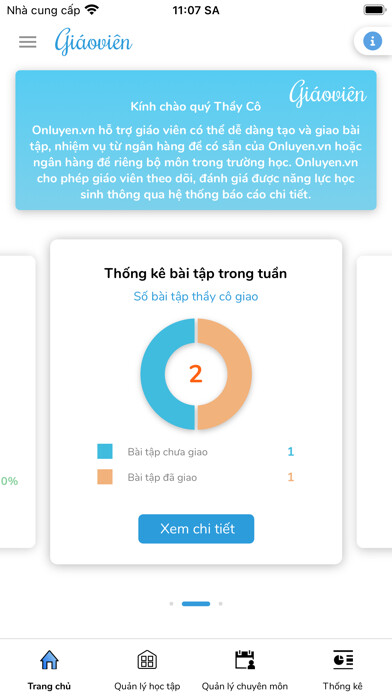The image size is (392, 696).
Task: Select the blue Bài tập chưa giao swatch
Action: click(105, 452)
